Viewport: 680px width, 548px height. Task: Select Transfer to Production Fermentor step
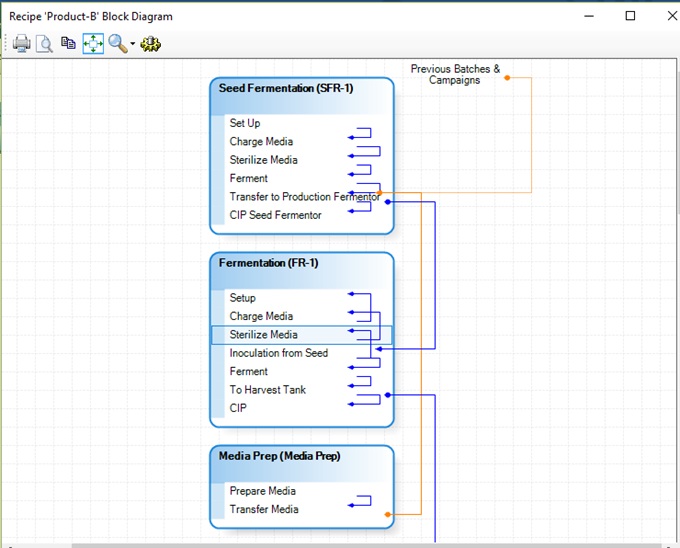(x=303, y=197)
